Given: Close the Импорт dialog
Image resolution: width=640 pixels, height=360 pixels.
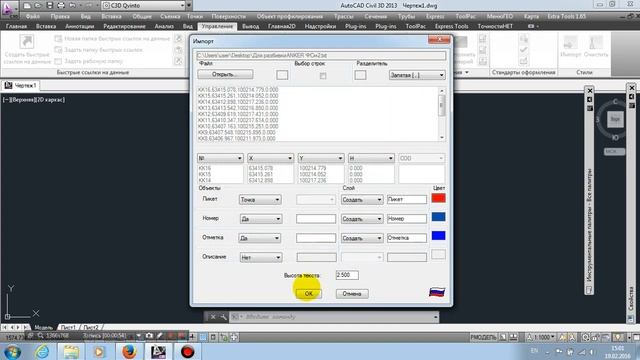Looking at the screenshot, I should point(439,40).
